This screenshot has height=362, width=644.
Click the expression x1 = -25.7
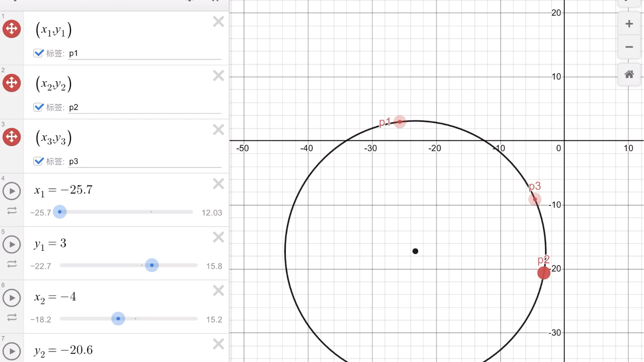[64, 190]
